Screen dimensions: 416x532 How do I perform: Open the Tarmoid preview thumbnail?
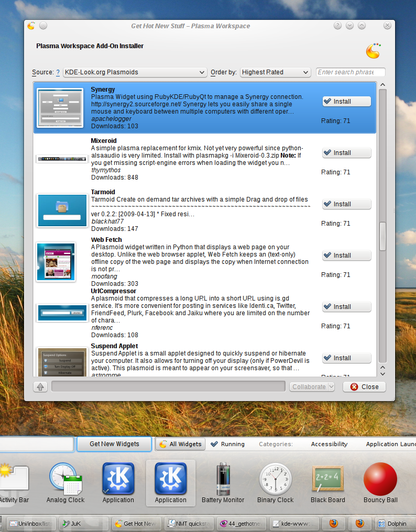click(x=62, y=210)
